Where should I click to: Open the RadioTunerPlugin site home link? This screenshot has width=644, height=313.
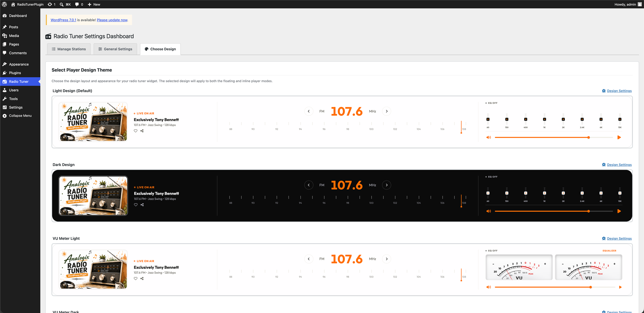tap(27, 4)
